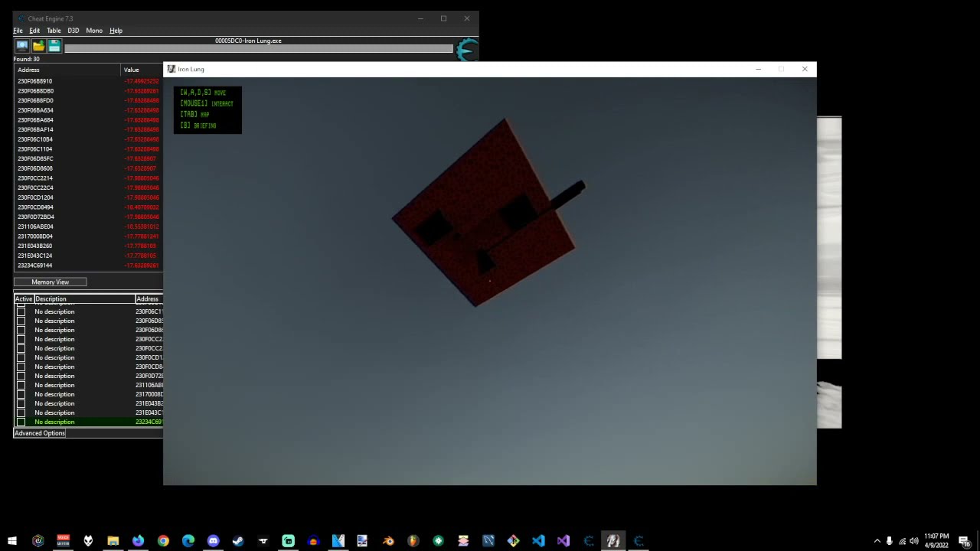Click the value -18.40789032 in results
This screenshot has width=980, height=551.
tap(142, 207)
